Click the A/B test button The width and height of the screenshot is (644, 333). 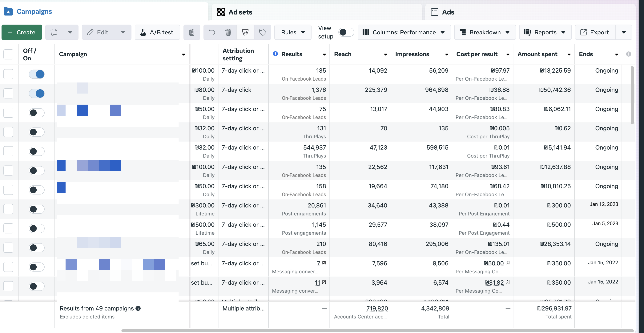[x=157, y=32]
